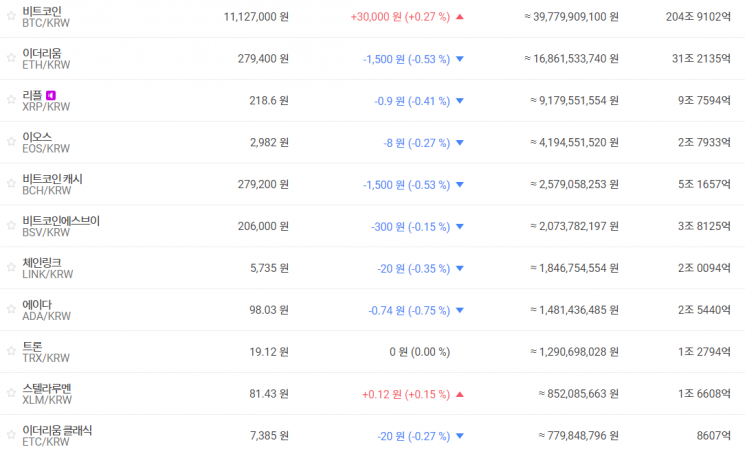Select the change -0.9 원 (-0.41 %)
This screenshot has height=456, width=745.
412,101
